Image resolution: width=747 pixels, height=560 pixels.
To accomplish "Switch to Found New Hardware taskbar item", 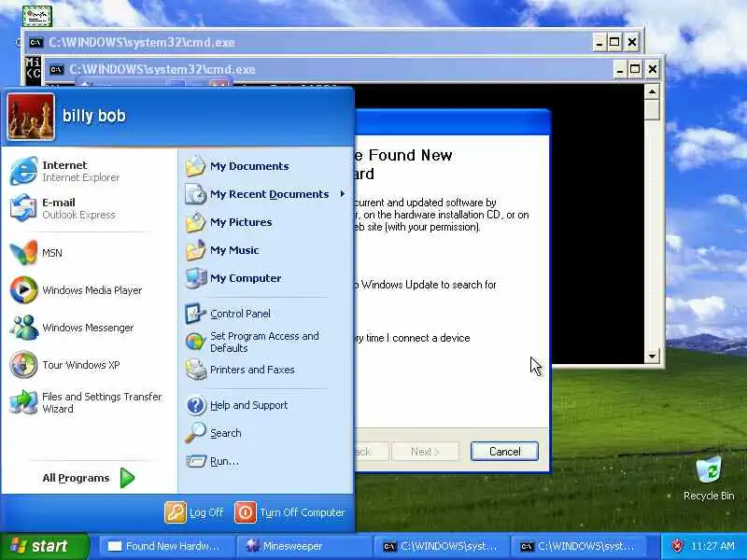I will click(x=166, y=546).
